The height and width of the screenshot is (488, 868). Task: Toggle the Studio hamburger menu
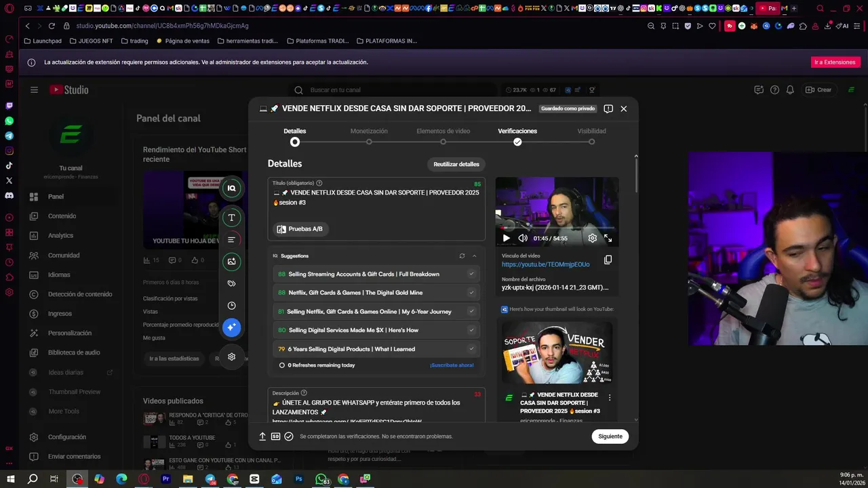coord(34,89)
